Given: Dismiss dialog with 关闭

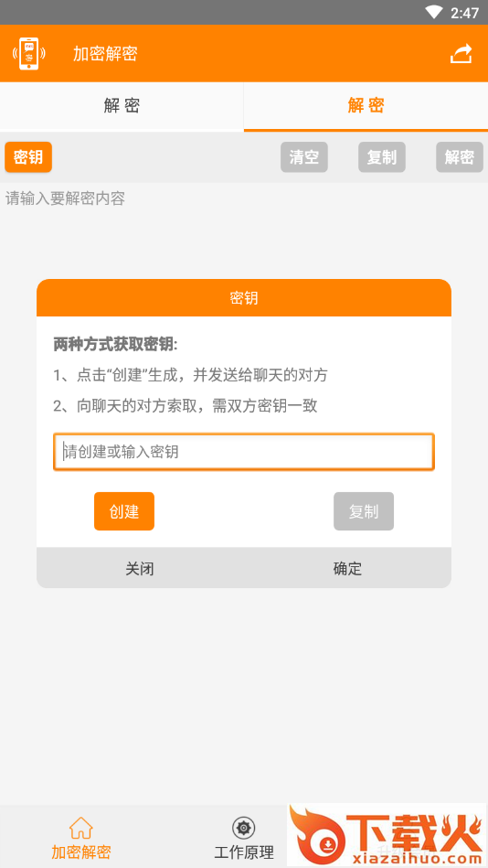Looking at the screenshot, I should click(140, 568).
